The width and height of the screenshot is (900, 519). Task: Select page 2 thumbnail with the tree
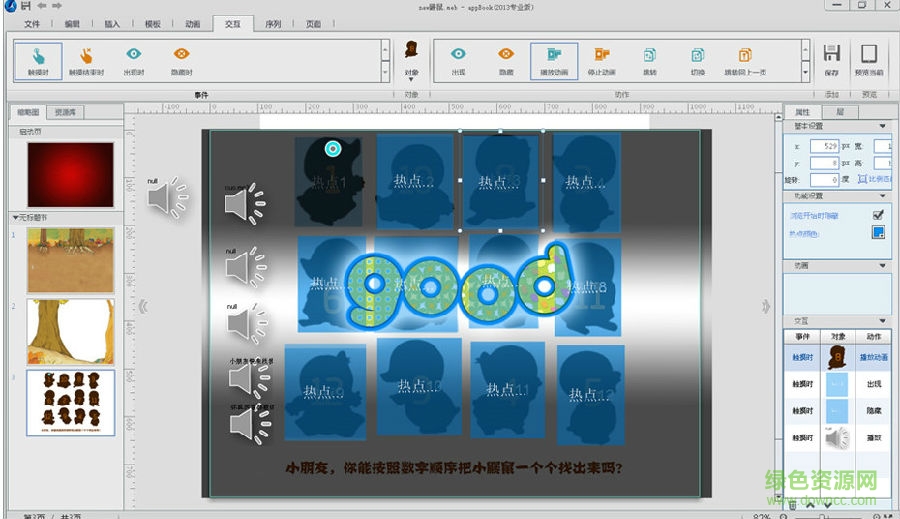70,331
